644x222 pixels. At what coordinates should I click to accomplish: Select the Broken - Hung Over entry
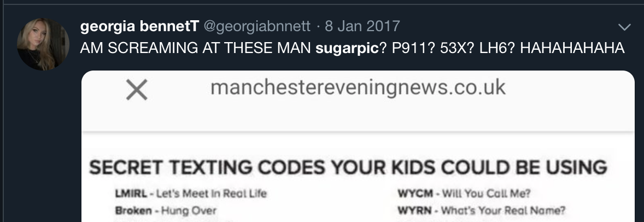pyautogui.click(x=166, y=211)
